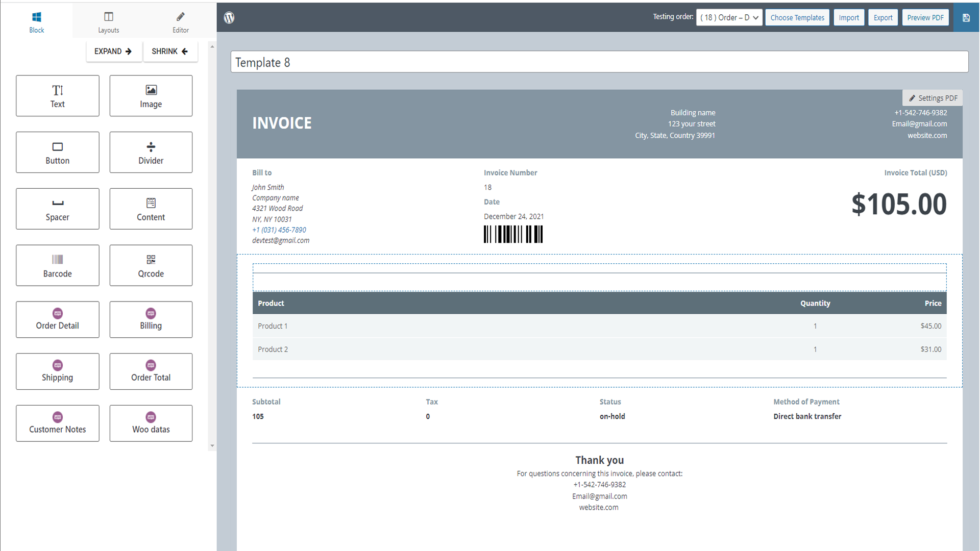Screen dimensions: 980x551
Task: Pick the Spacer block
Action: (x=57, y=209)
